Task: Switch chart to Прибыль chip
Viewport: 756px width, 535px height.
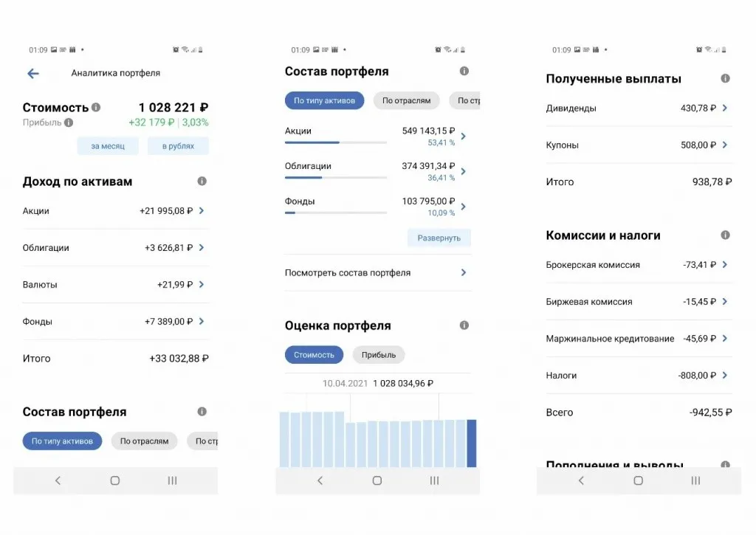Action: (x=378, y=355)
